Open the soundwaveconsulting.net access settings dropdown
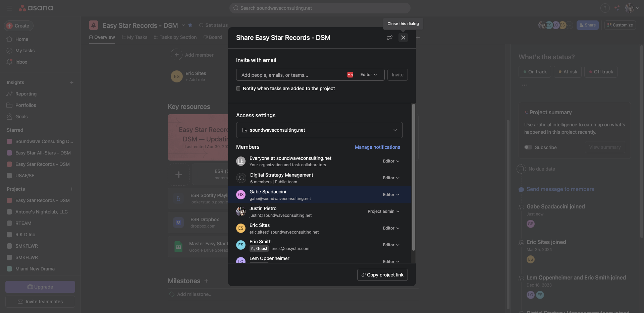Screen dimensions: 644x313 tap(319, 130)
